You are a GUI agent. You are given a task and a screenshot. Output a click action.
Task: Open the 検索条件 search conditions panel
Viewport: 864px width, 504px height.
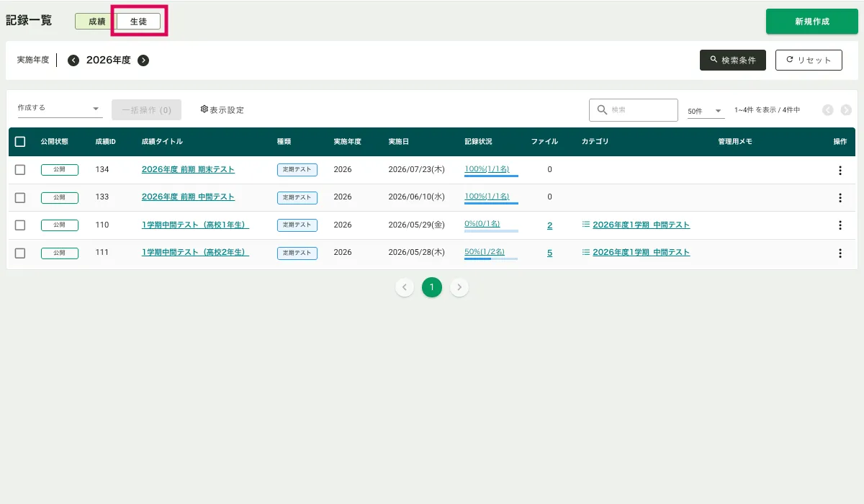pos(732,60)
